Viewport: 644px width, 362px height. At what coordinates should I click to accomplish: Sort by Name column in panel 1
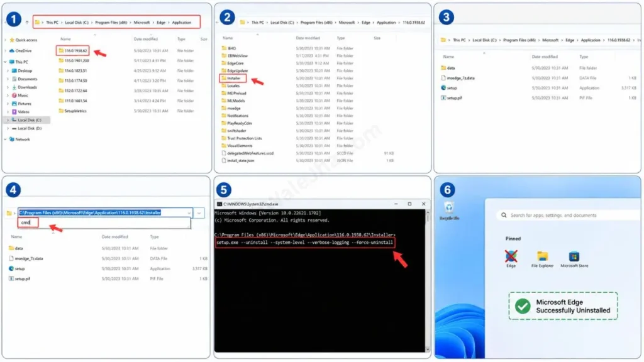click(65, 39)
